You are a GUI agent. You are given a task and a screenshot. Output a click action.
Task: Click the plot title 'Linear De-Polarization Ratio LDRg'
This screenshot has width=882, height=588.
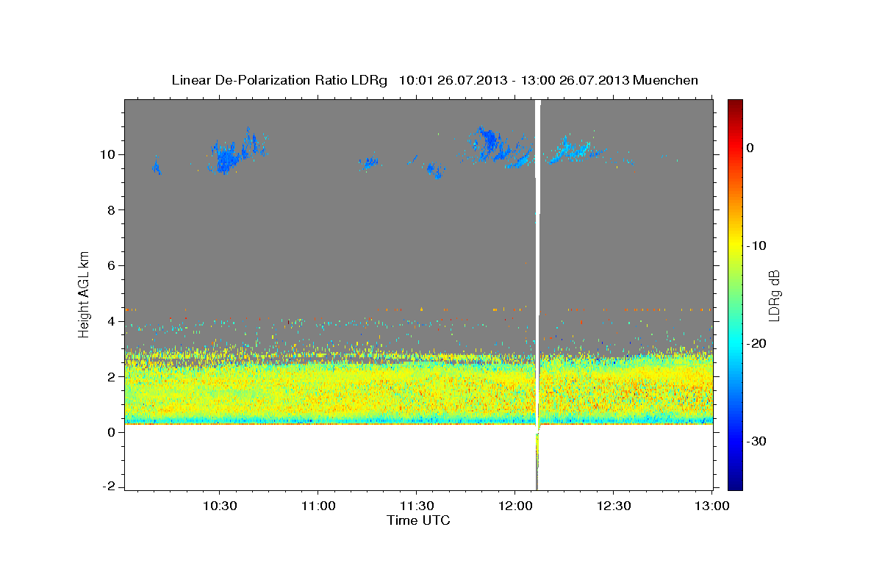279,80
